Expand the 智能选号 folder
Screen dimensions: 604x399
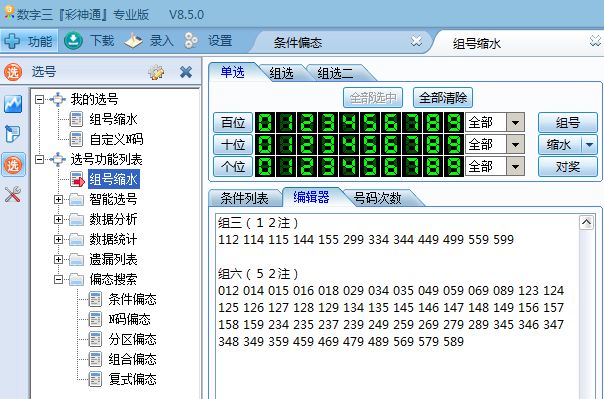pos(58,200)
